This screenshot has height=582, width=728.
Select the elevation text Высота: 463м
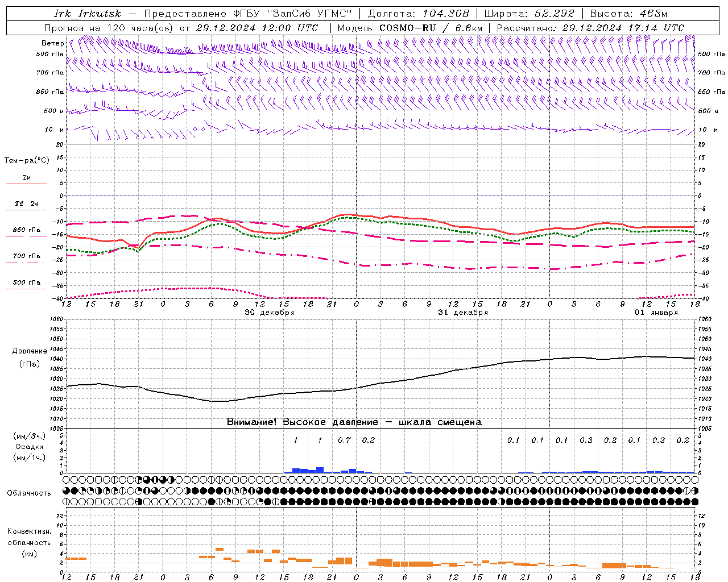pos(628,14)
